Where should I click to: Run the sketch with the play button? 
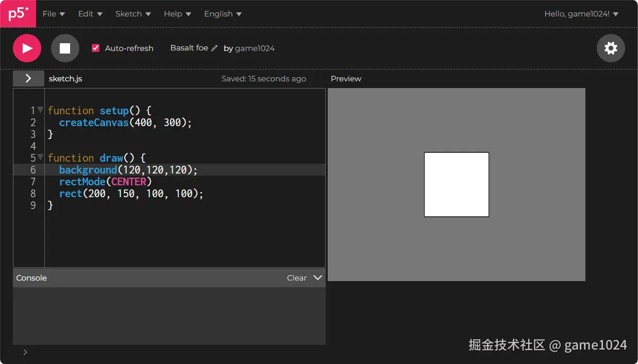click(27, 48)
